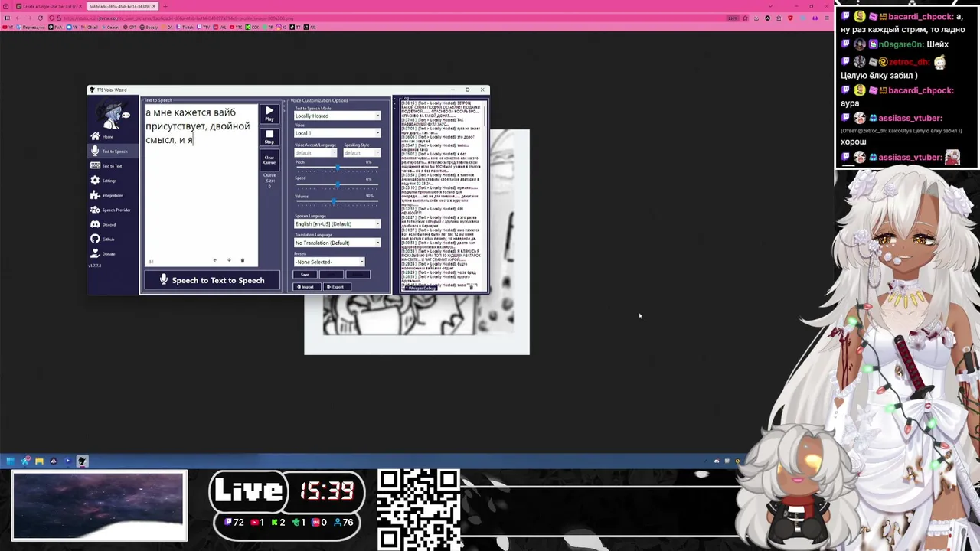This screenshot has height=551, width=980.
Task: Open Spoken Language dropdown
Action: point(337,224)
